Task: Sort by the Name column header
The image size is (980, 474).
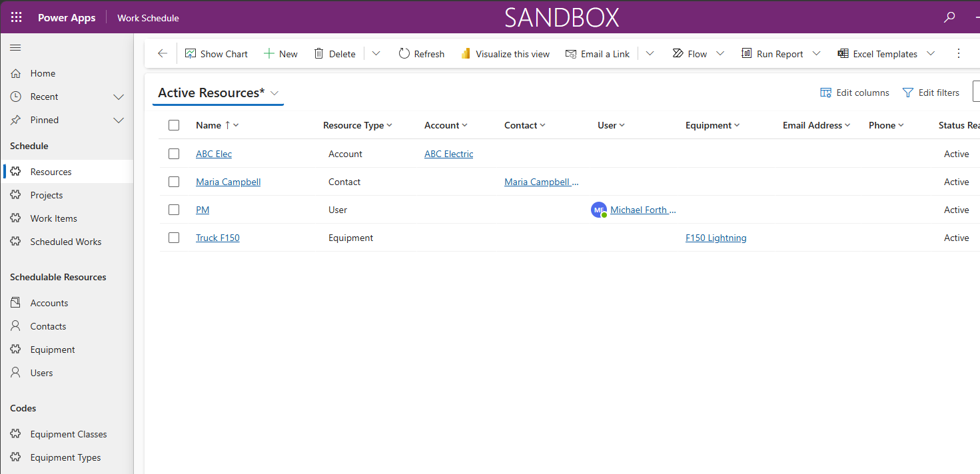Action: (x=217, y=125)
